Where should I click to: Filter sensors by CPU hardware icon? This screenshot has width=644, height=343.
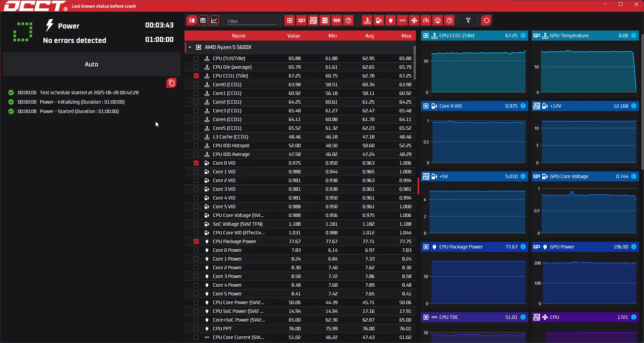pyautogui.click(x=290, y=21)
